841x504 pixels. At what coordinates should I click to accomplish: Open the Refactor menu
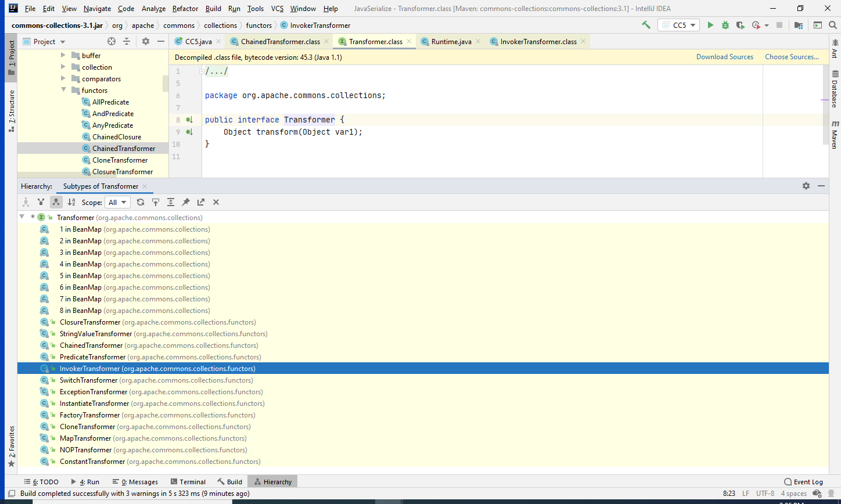pos(185,9)
